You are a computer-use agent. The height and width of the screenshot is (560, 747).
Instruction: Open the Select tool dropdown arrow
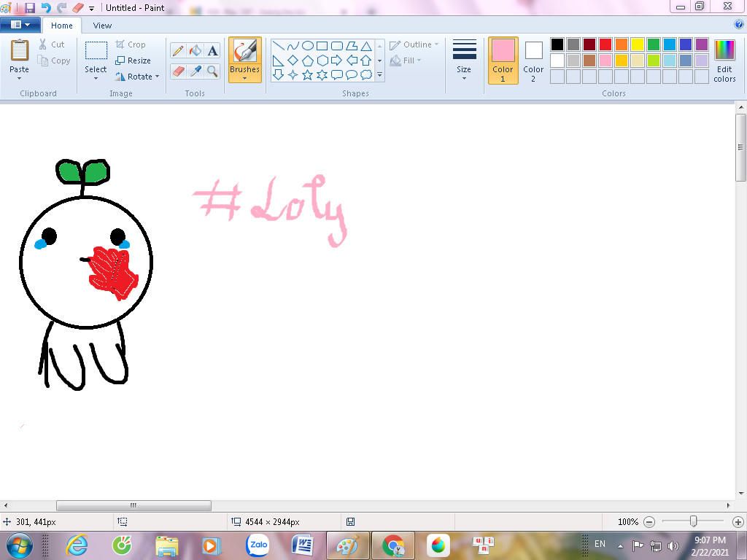(96, 78)
